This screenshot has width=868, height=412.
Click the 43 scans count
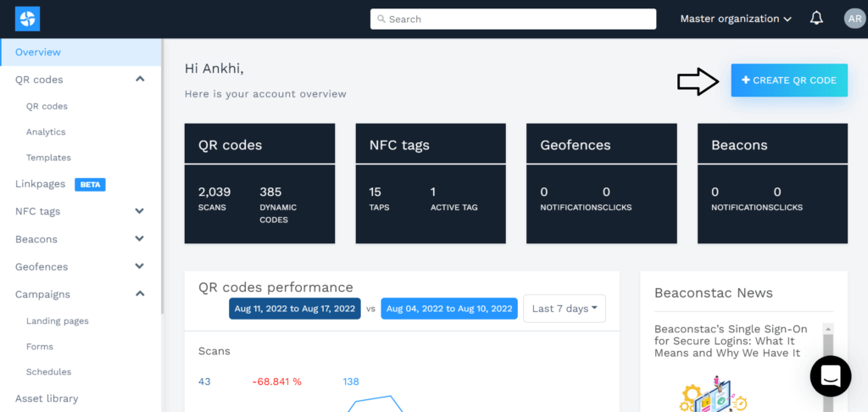204,381
